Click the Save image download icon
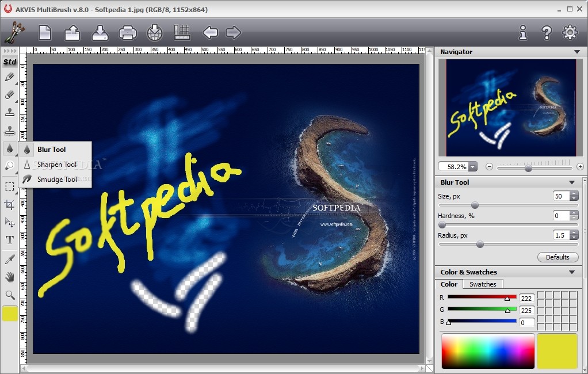The height and width of the screenshot is (374, 588). pyautogui.click(x=100, y=32)
